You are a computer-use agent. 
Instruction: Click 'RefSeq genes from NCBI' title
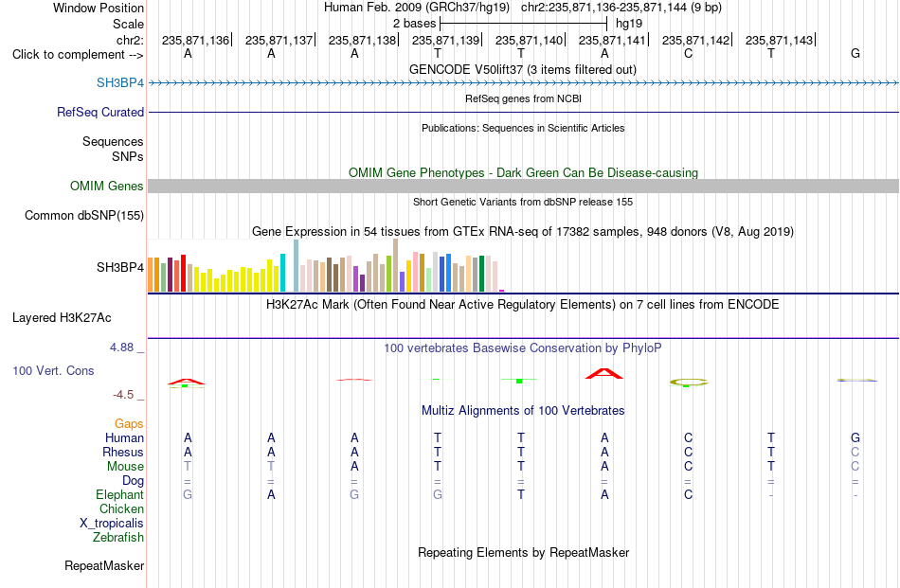pos(523,98)
